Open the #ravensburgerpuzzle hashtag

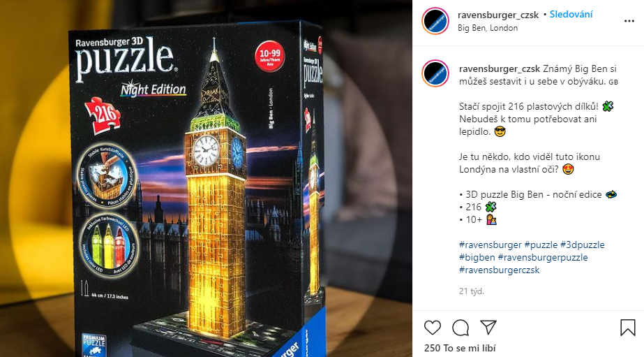pos(543,258)
